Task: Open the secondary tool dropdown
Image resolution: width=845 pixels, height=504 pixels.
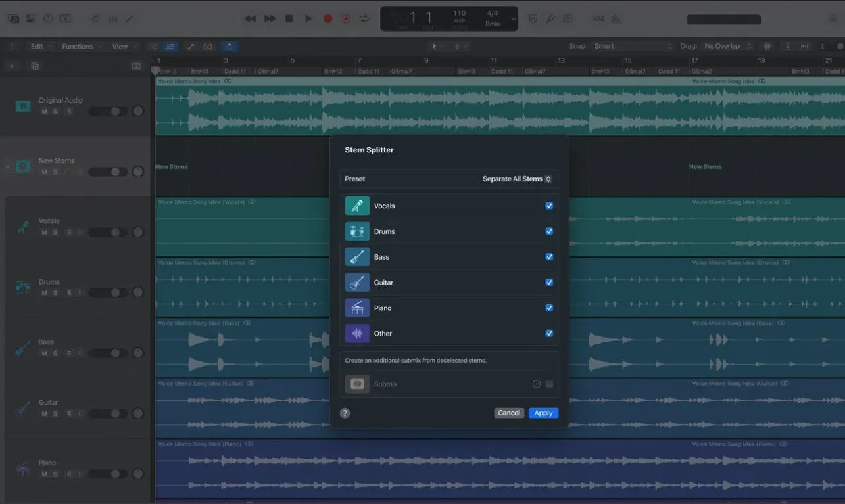Action: click(460, 47)
